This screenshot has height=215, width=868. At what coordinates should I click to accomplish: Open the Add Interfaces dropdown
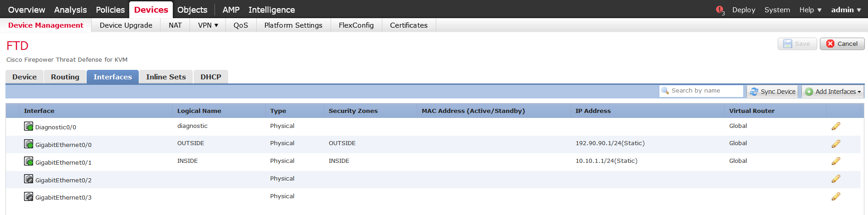coord(833,92)
